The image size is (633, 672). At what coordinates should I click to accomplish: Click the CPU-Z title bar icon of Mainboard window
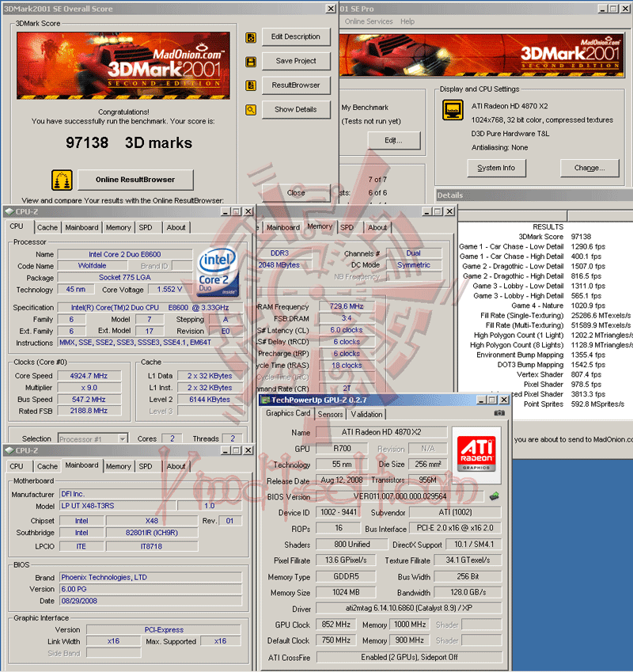(9, 450)
